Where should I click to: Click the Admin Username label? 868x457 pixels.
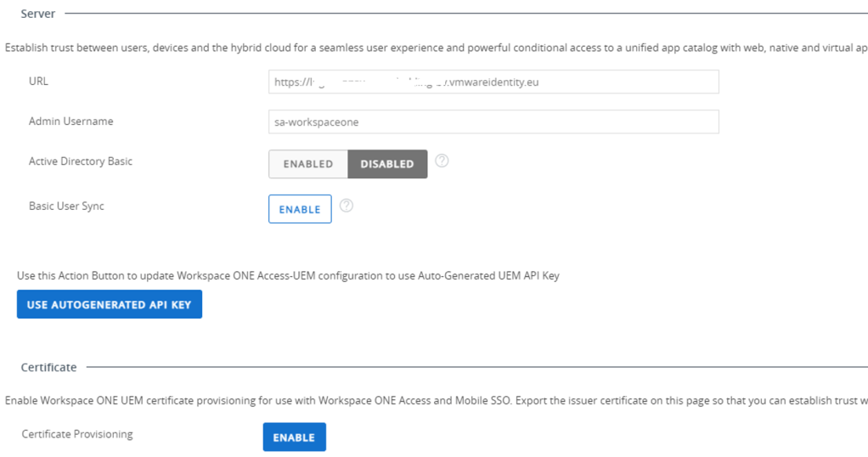point(70,121)
